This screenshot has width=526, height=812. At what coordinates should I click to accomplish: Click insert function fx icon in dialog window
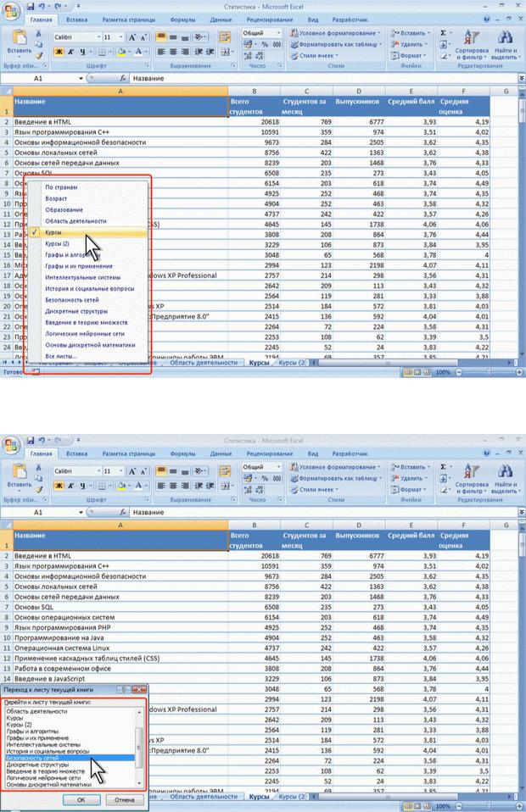coord(123,512)
